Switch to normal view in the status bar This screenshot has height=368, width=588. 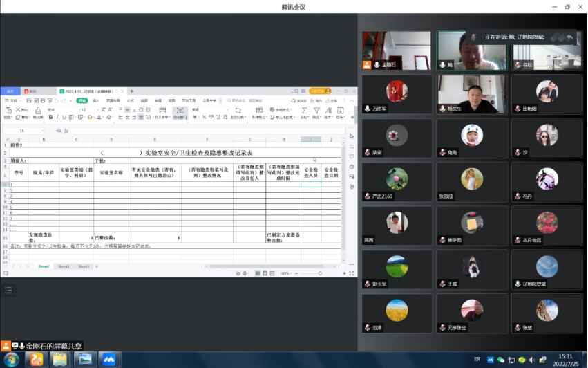click(258, 273)
